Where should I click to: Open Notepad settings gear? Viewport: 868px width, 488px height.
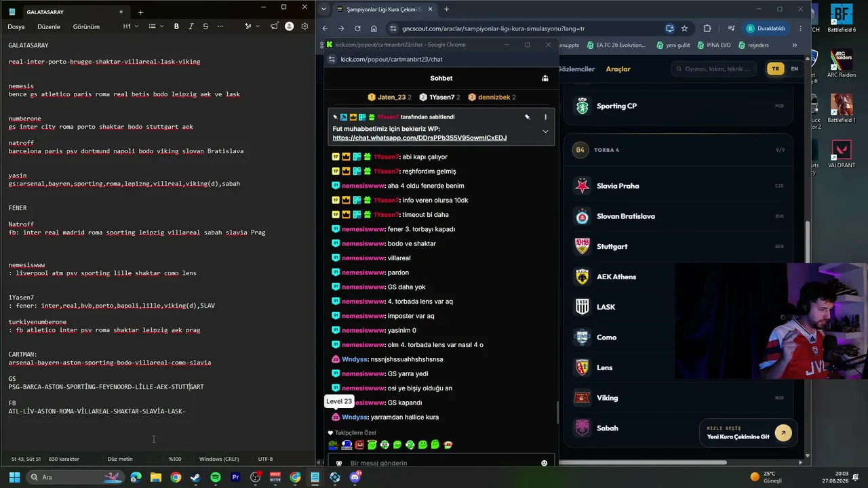click(304, 26)
